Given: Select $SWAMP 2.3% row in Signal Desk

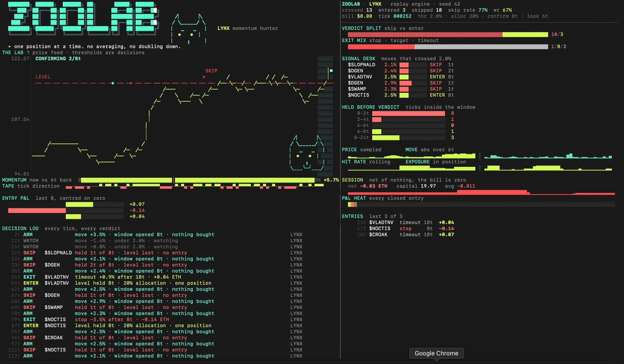Looking at the screenshot, I should pyautogui.click(x=401, y=89).
